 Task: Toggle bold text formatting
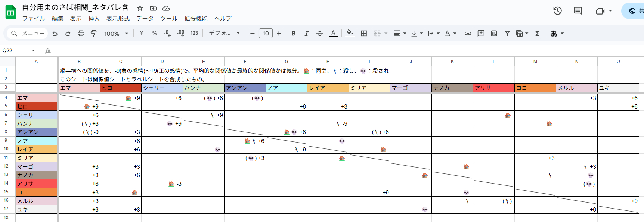(294, 34)
